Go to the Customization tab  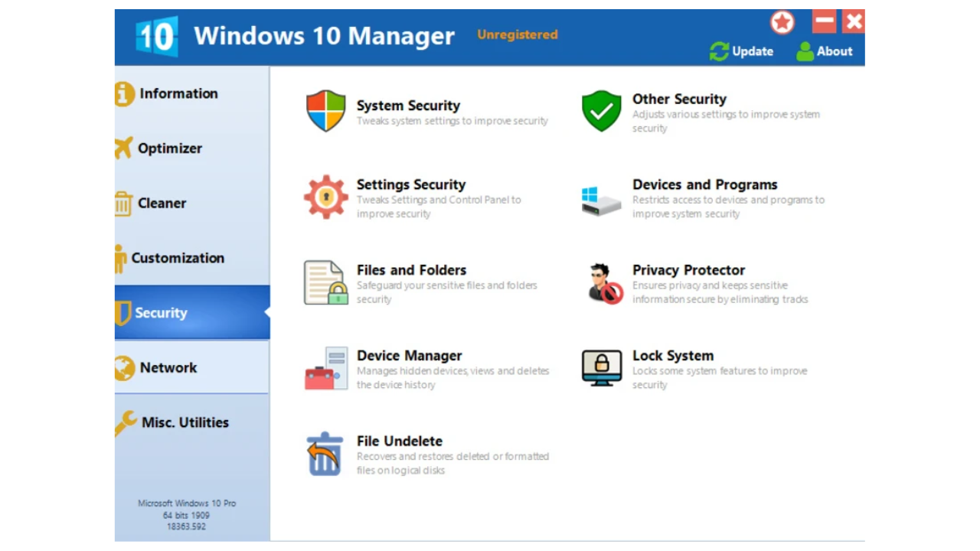(x=177, y=258)
